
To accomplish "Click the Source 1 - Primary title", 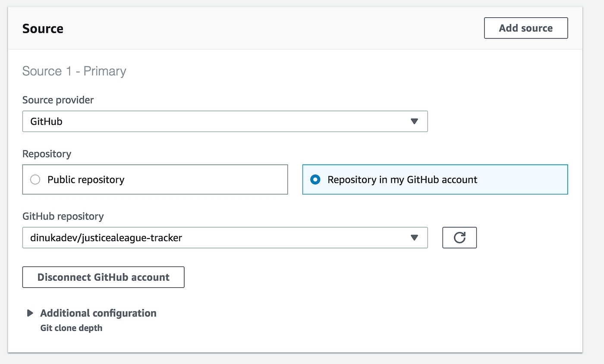I will coord(74,71).
